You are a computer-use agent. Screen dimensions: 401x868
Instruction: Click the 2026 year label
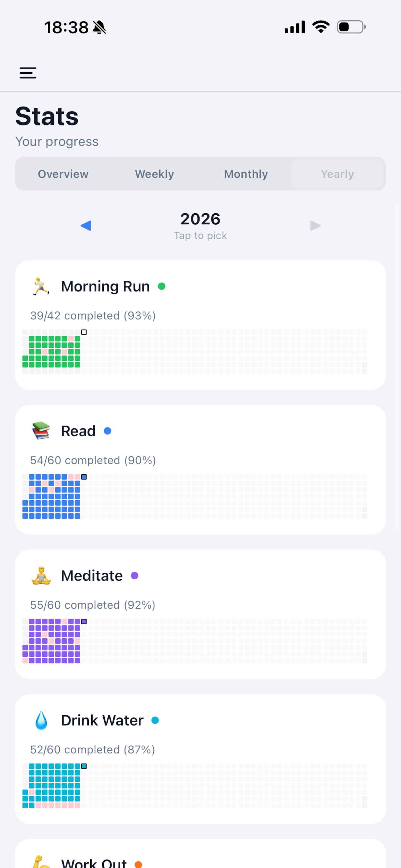tap(200, 219)
